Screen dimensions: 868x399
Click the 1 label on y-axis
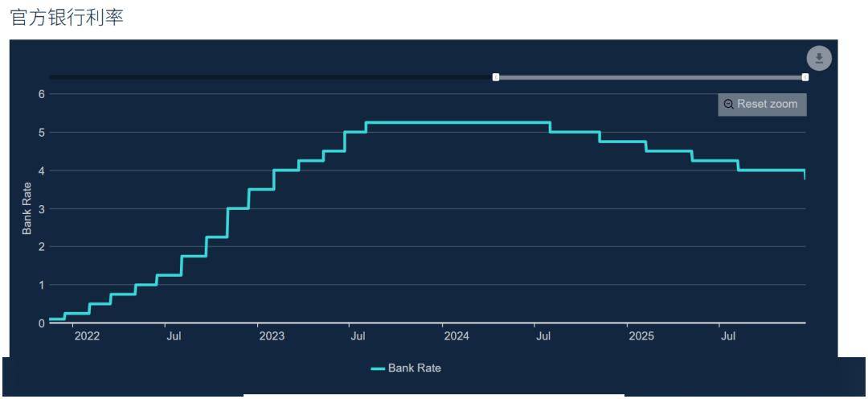point(41,285)
